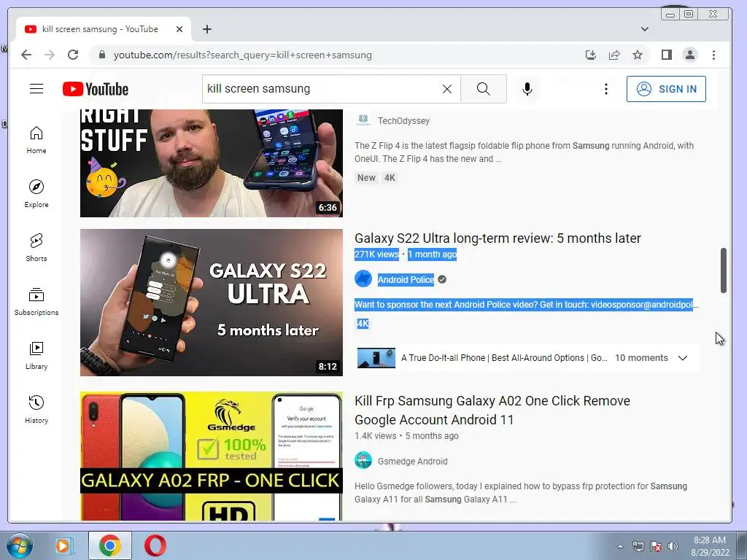This screenshot has width=747, height=560.
Task: Open the volume speaker tray icon
Action: [673, 546]
